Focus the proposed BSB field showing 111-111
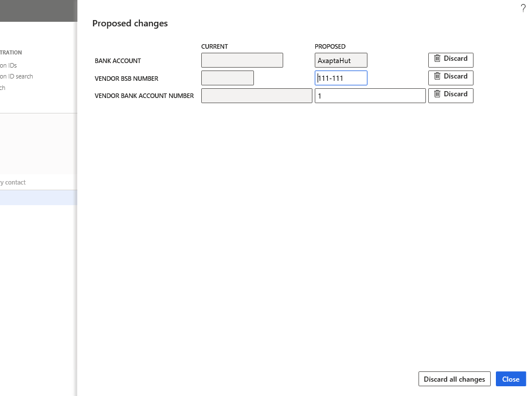 tap(341, 78)
